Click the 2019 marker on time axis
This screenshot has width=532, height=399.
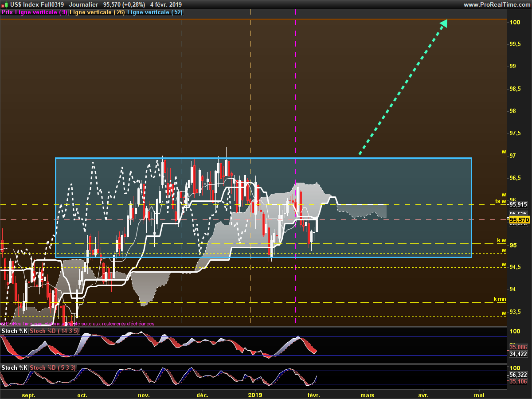click(255, 395)
